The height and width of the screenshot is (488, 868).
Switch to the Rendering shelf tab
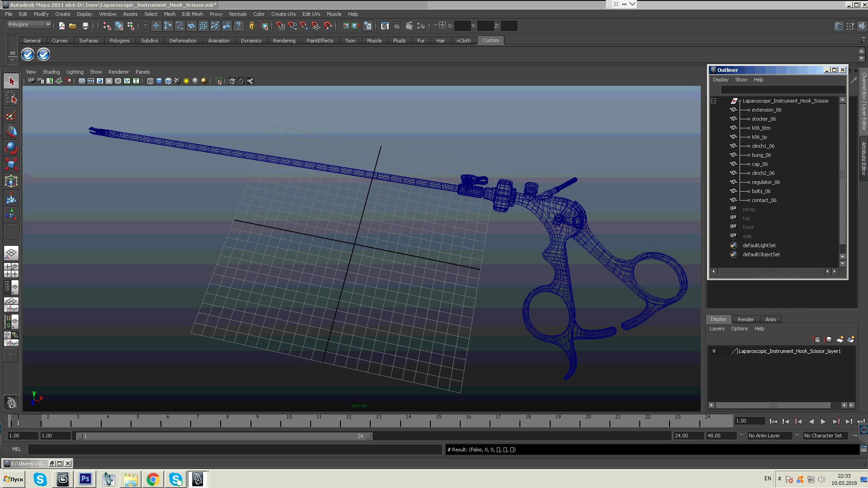pos(284,41)
